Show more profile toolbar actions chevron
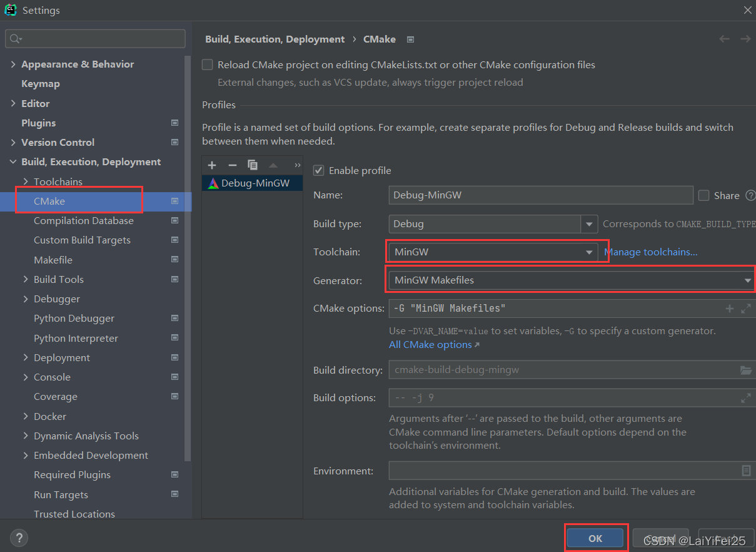756x552 pixels. tap(298, 165)
